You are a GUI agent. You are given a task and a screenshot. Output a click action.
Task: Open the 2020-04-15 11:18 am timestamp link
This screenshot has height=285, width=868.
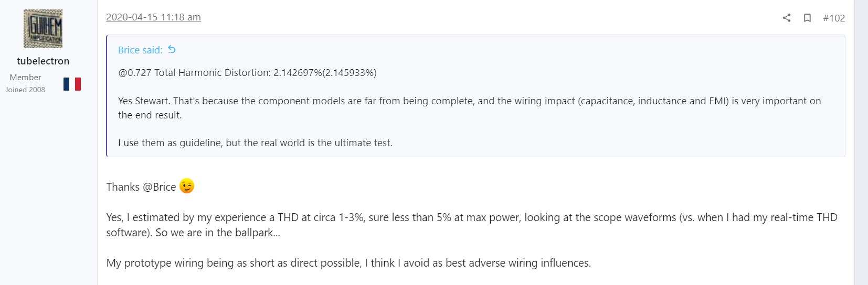153,17
